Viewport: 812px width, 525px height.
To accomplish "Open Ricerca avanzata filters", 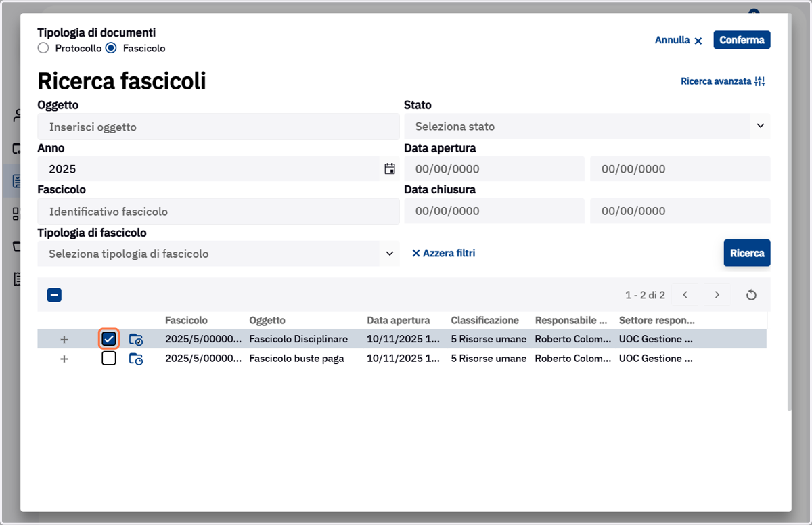I will [x=723, y=81].
